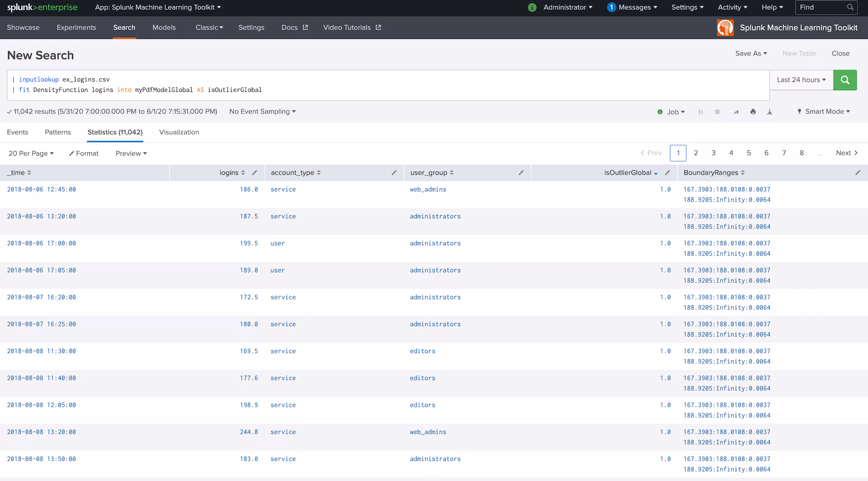Open the 20 Per Page dropdown

point(31,153)
